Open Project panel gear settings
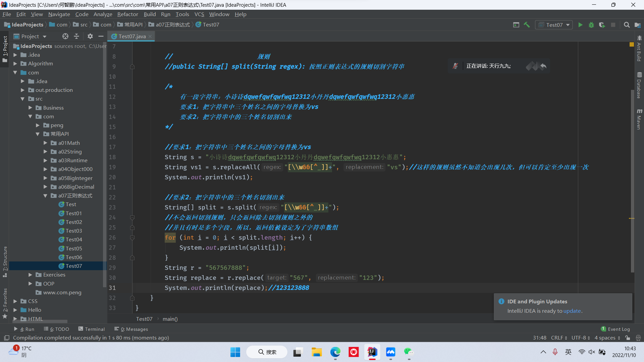 [90, 36]
